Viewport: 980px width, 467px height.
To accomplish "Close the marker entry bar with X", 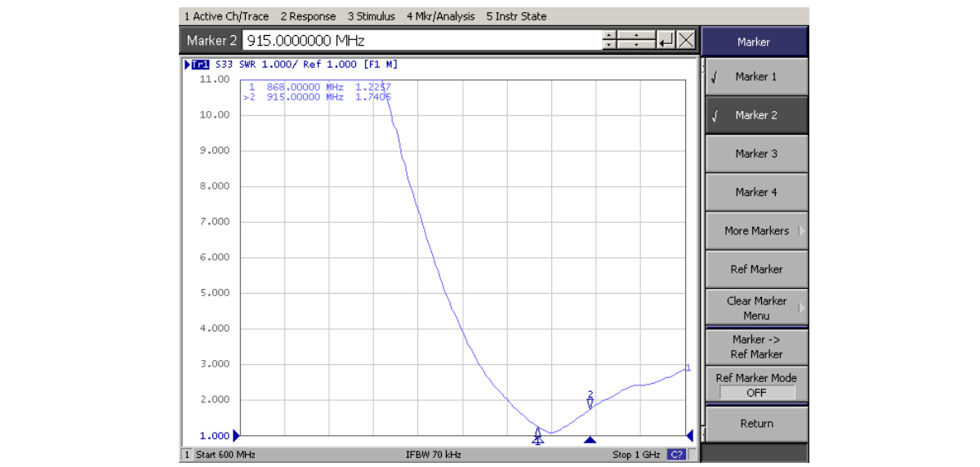I will (x=686, y=40).
